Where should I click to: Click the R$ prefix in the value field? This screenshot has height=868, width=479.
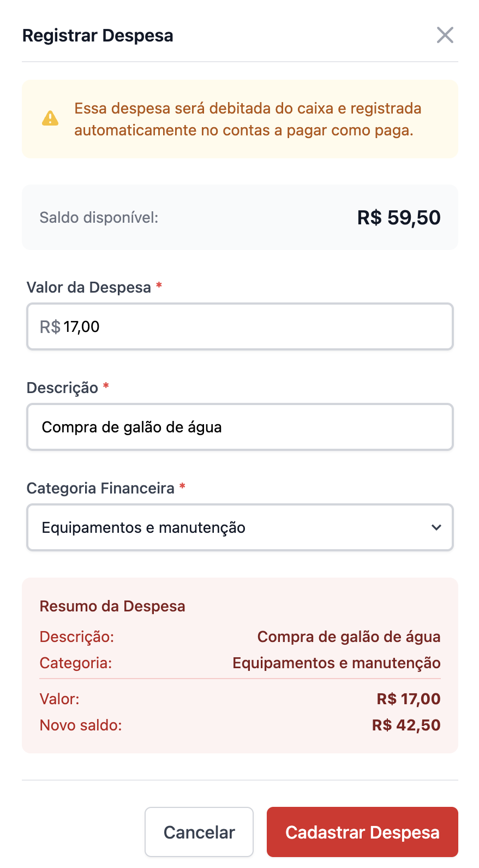click(50, 327)
